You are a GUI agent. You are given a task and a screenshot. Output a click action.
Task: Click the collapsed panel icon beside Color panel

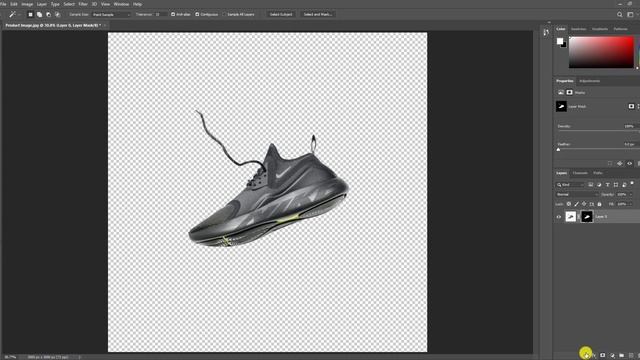[x=546, y=33]
